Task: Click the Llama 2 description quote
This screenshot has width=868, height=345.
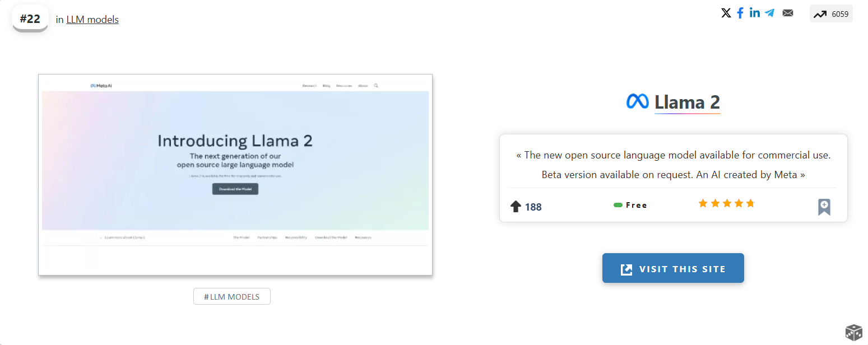Action: 673,165
